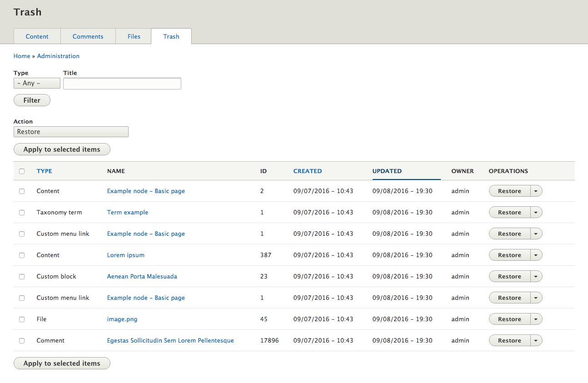Toggle the select-all checkbox in table header
The height and width of the screenshot is (383, 588).
22,171
